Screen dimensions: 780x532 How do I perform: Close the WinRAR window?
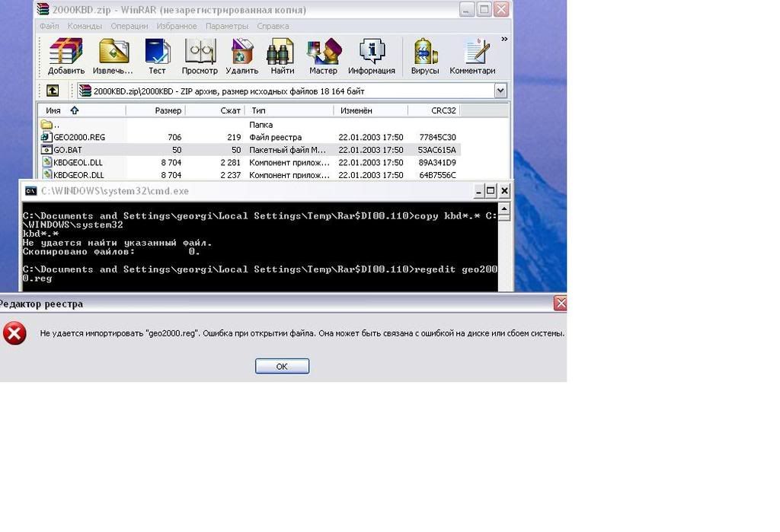coord(501,9)
